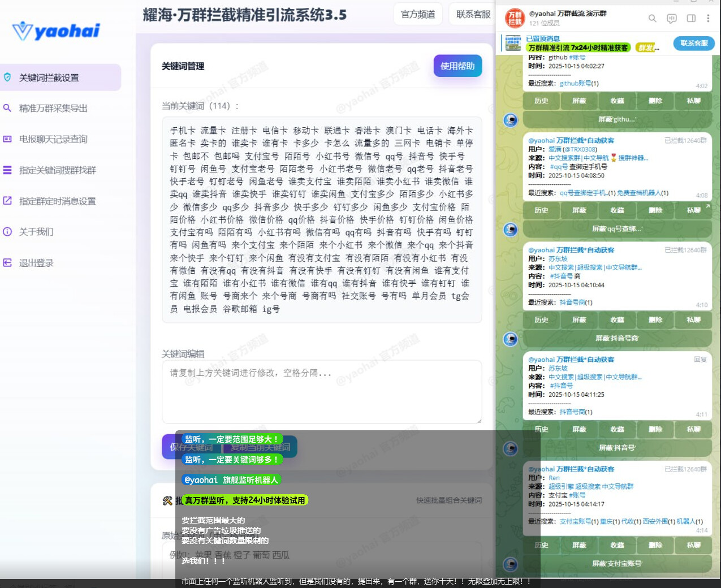721x588 pixels.
Task: Click the edit icon for 指定群定时消息设置
Action: point(7,201)
